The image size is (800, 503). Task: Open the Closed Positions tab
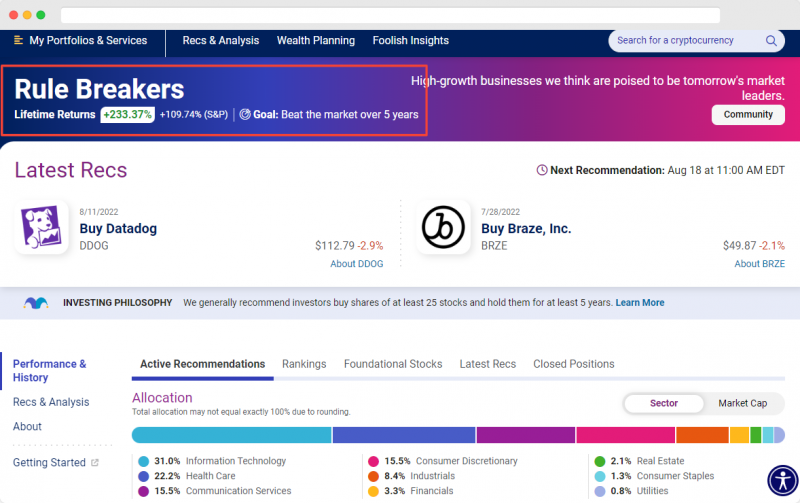click(573, 364)
